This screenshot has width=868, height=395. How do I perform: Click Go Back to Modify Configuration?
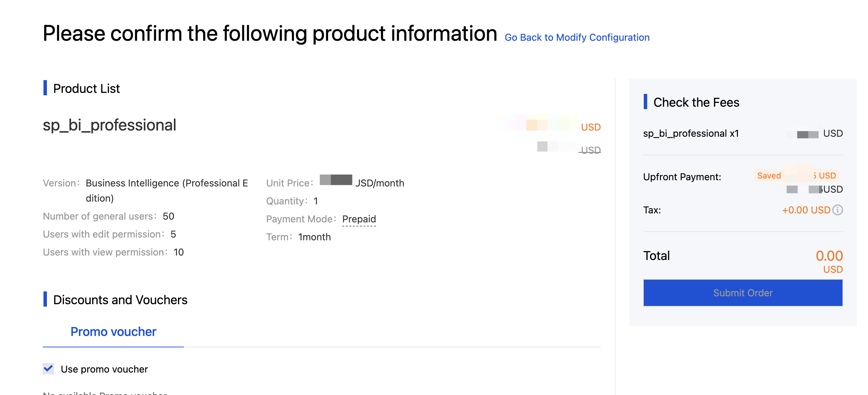click(x=577, y=37)
